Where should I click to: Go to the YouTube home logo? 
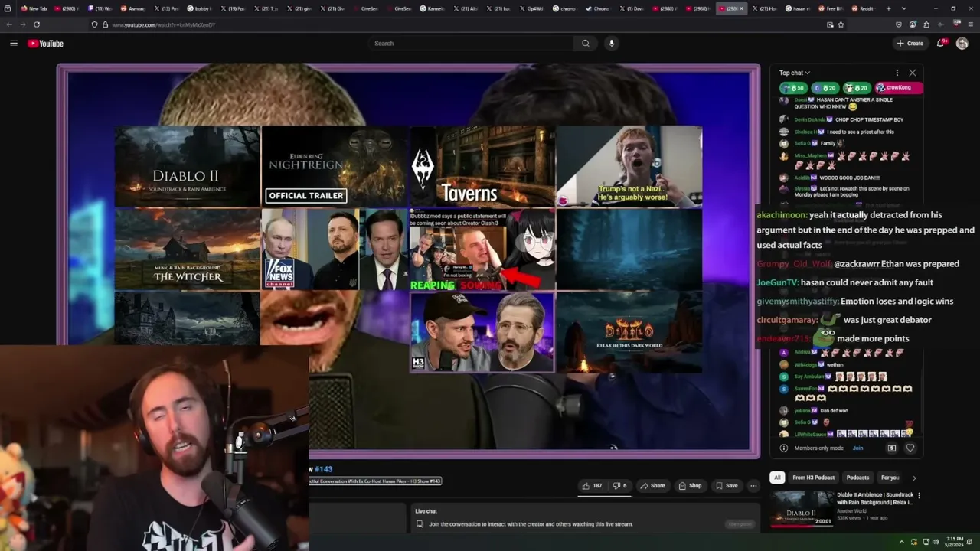point(46,44)
